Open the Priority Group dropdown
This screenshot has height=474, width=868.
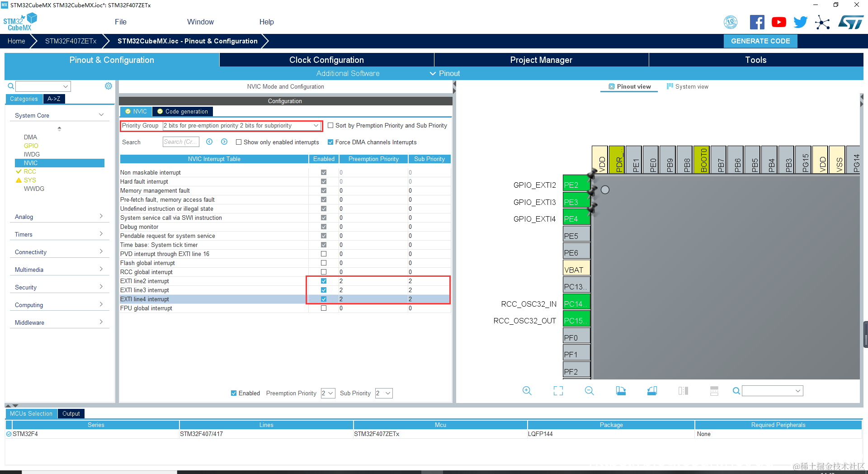point(241,125)
